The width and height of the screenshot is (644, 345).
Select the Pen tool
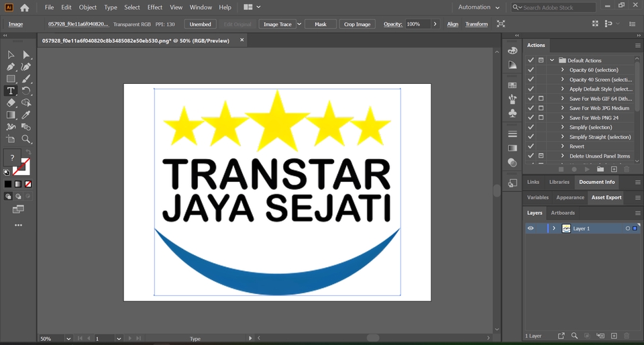(x=11, y=66)
